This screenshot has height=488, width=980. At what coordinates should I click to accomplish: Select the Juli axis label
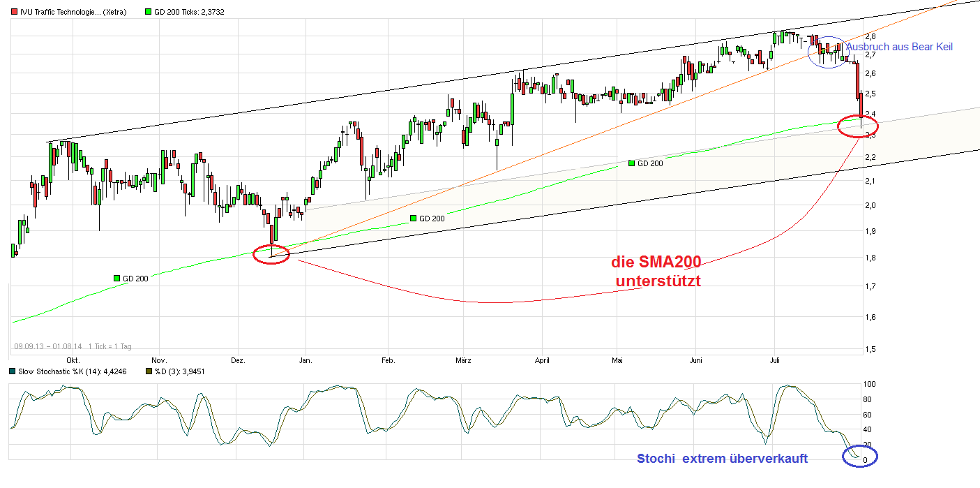click(x=774, y=360)
